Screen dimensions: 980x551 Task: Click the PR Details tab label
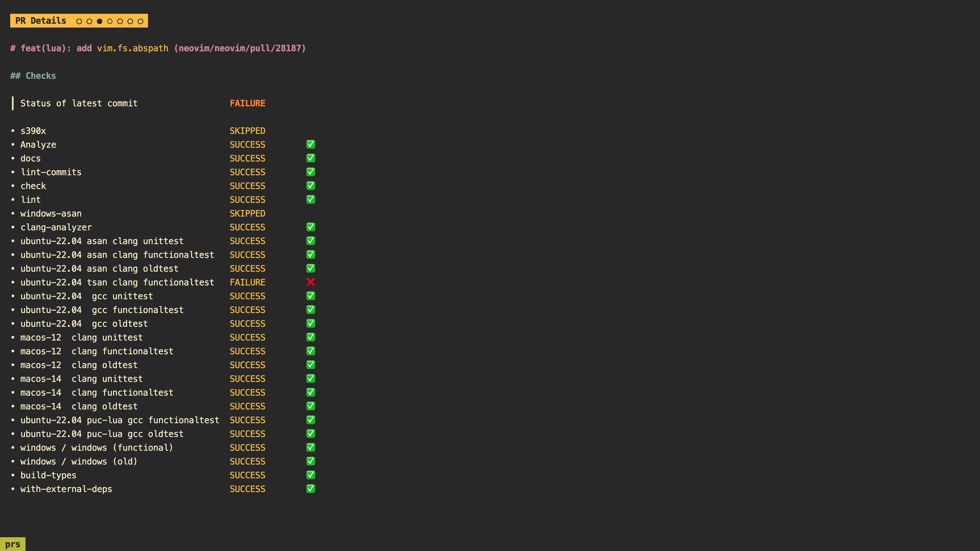(41, 21)
